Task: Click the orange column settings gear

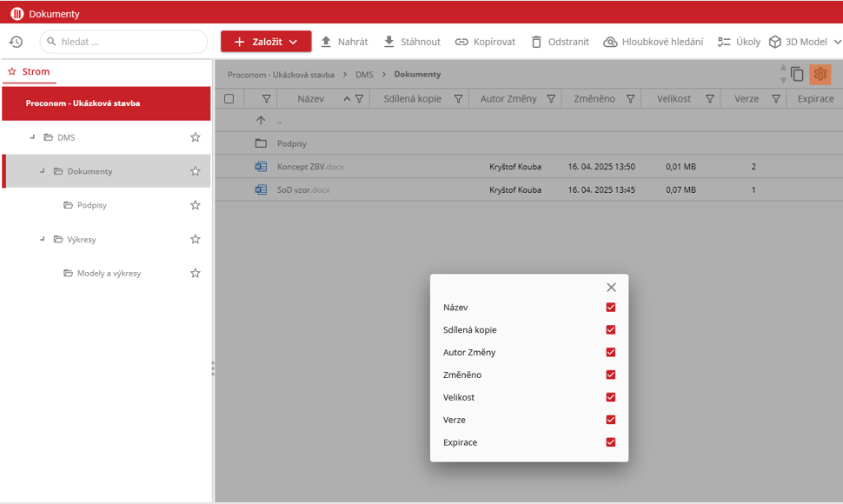Action: (820, 75)
